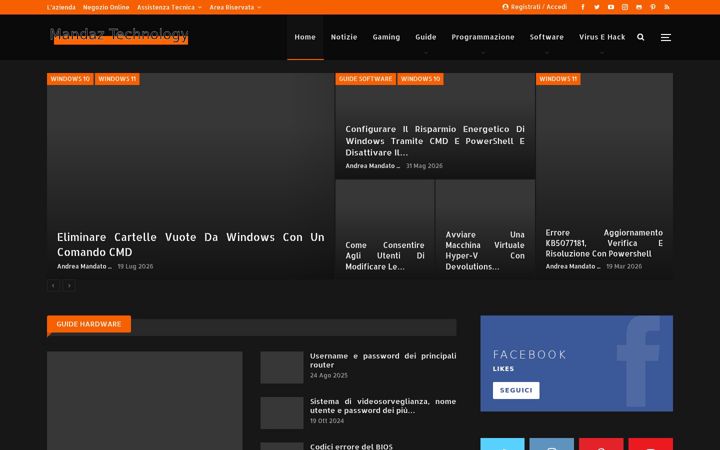Click the date 31 Mag 2026

click(x=424, y=166)
